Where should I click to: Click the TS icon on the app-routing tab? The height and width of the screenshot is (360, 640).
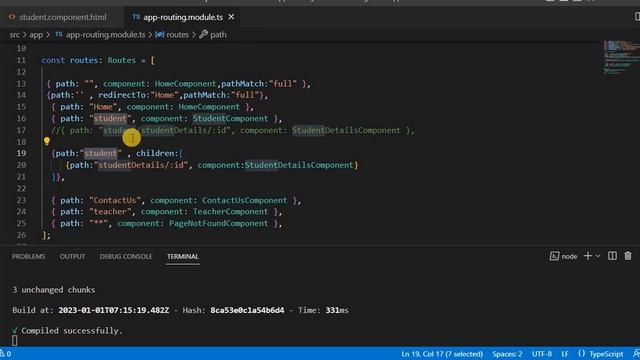[136, 17]
